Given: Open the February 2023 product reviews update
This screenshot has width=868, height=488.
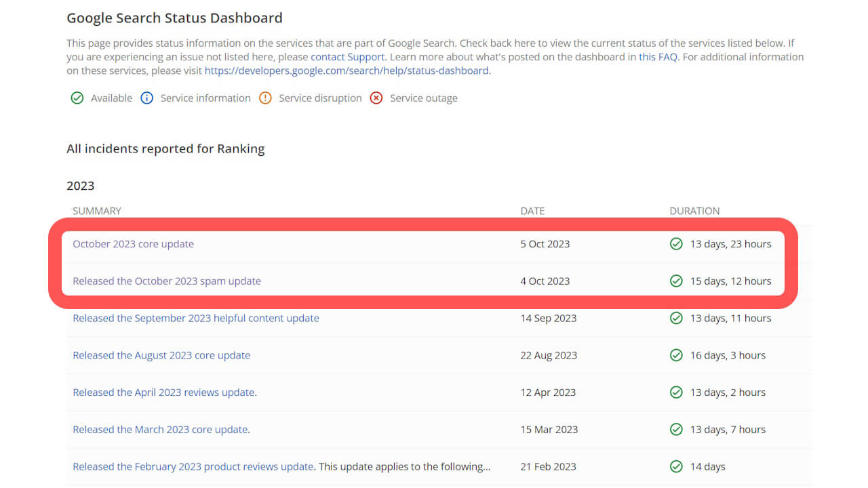Looking at the screenshot, I should coord(193,466).
